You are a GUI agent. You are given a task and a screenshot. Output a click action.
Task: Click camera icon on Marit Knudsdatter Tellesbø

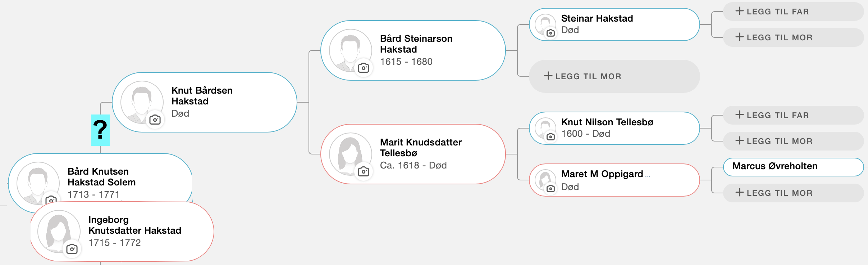click(364, 171)
